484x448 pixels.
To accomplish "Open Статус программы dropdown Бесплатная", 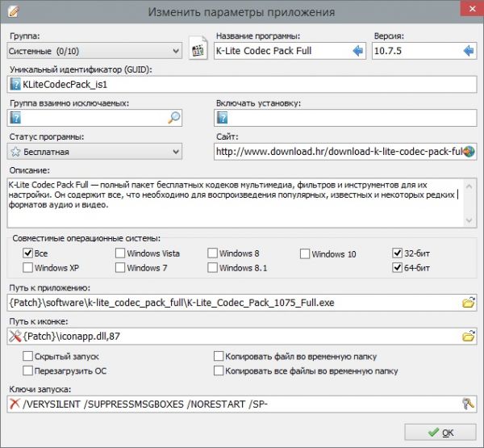I will pyautogui.click(x=94, y=152).
